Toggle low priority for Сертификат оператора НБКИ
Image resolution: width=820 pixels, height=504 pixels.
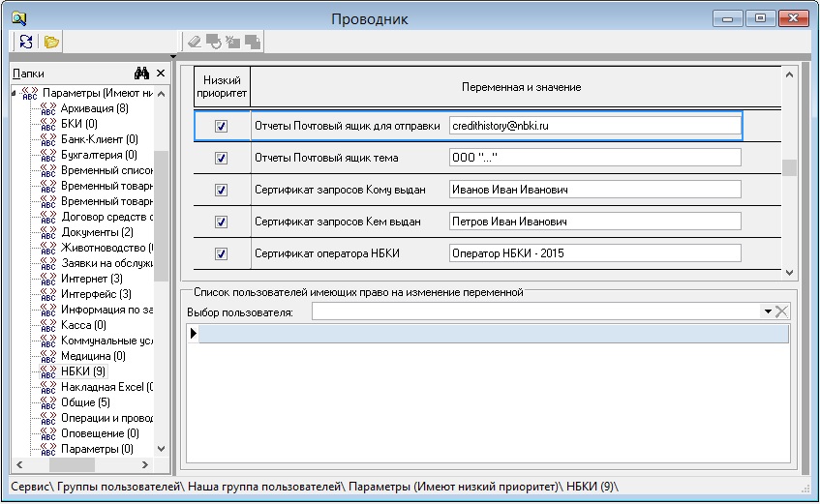point(221,253)
